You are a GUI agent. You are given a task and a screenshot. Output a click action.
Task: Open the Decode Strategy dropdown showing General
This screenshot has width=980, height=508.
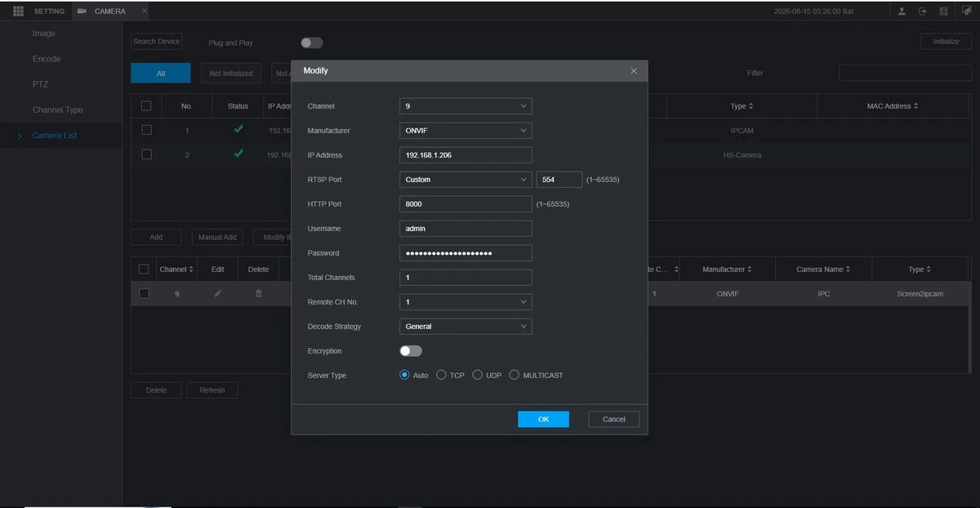[x=465, y=327]
